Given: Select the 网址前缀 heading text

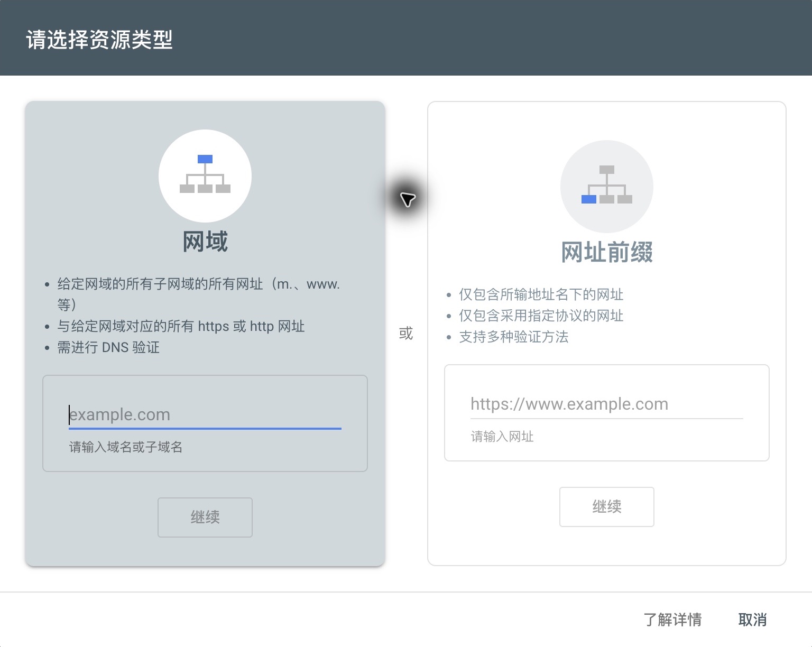Looking at the screenshot, I should [607, 252].
